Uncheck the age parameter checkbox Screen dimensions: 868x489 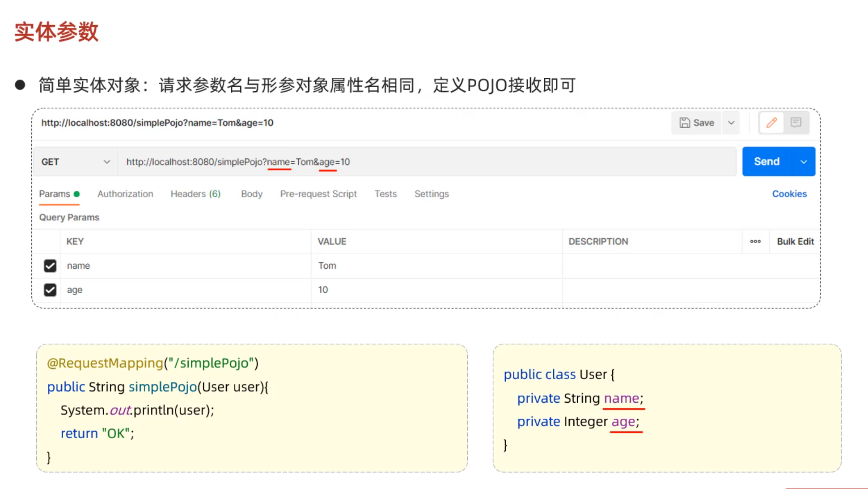[50, 290]
